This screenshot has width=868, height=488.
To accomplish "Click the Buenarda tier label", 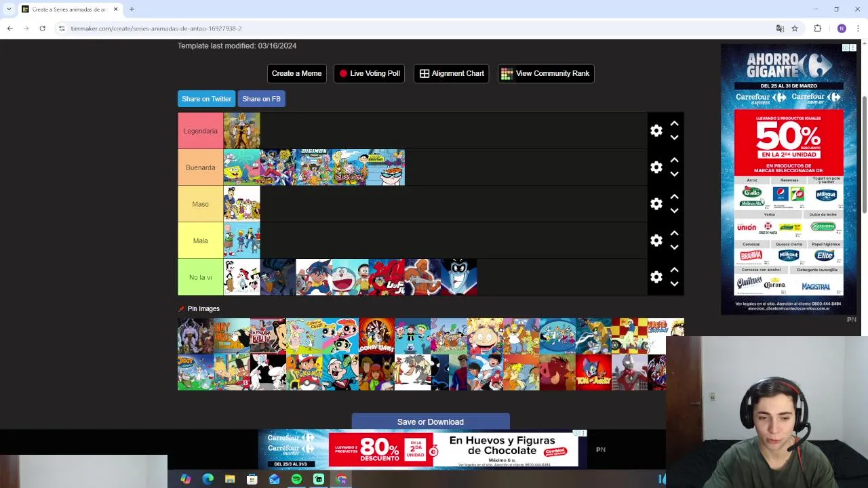I will point(200,167).
